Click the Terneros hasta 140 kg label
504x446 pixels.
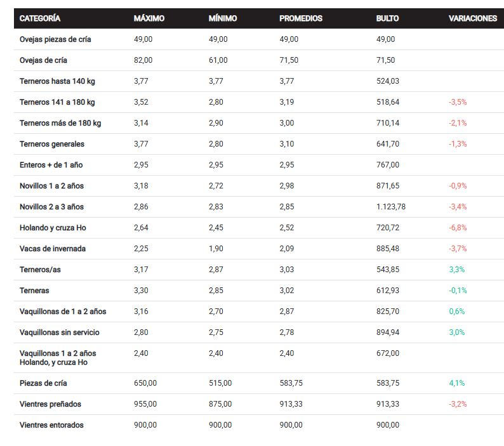pos(57,81)
